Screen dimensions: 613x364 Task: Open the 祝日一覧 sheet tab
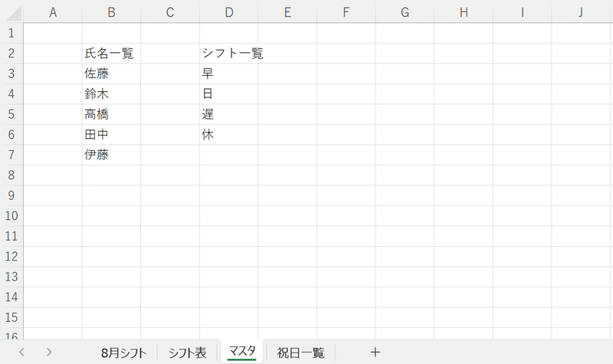[x=300, y=353]
